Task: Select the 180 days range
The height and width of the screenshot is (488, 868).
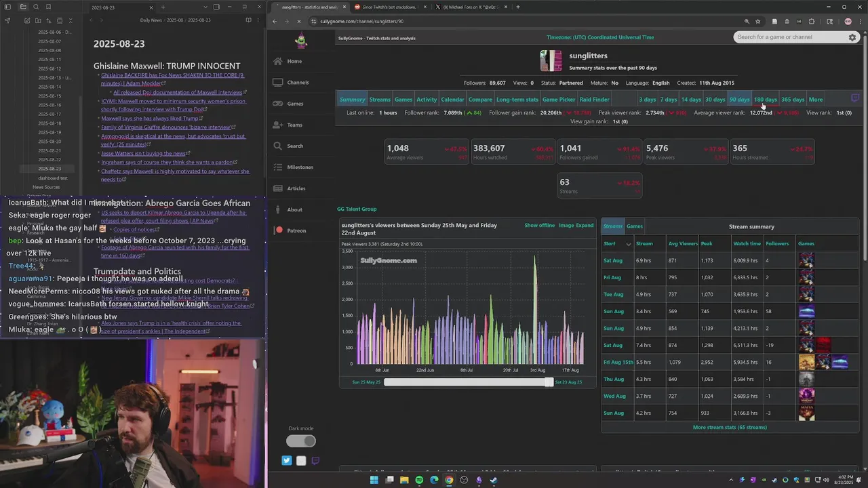Action: pos(766,100)
